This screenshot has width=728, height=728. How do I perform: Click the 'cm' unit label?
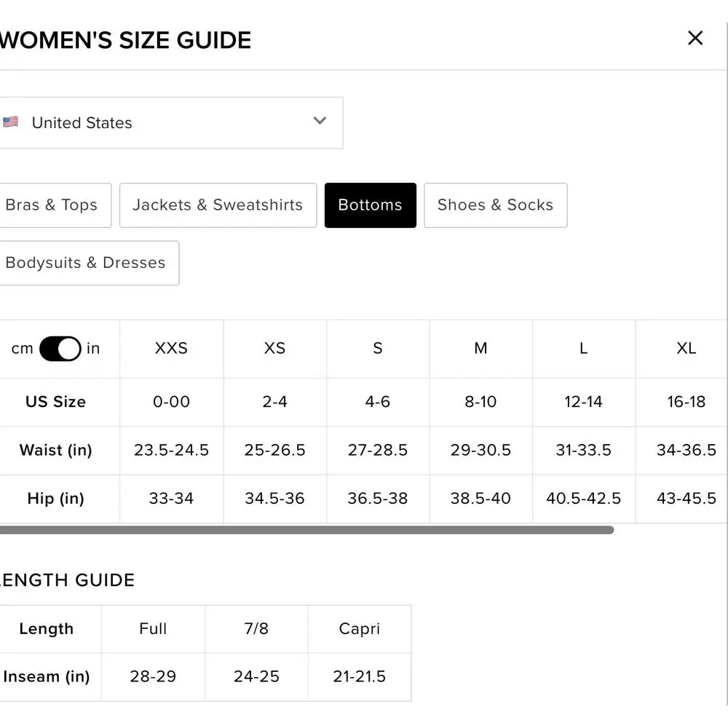click(23, 349)
